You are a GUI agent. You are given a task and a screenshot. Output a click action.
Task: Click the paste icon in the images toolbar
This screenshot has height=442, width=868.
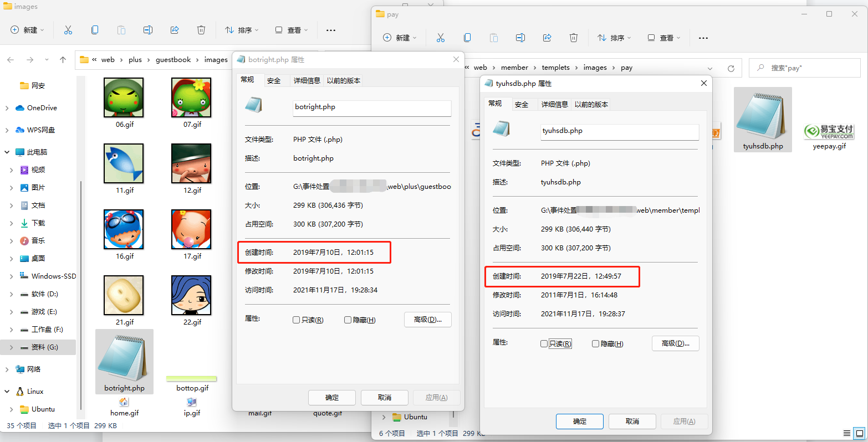pyautogui.click(x=121, y=30)
